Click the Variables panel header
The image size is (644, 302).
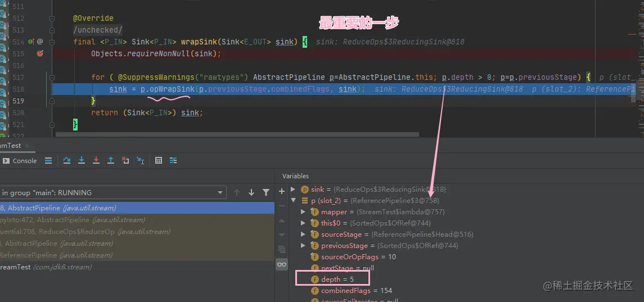[295, 176]
